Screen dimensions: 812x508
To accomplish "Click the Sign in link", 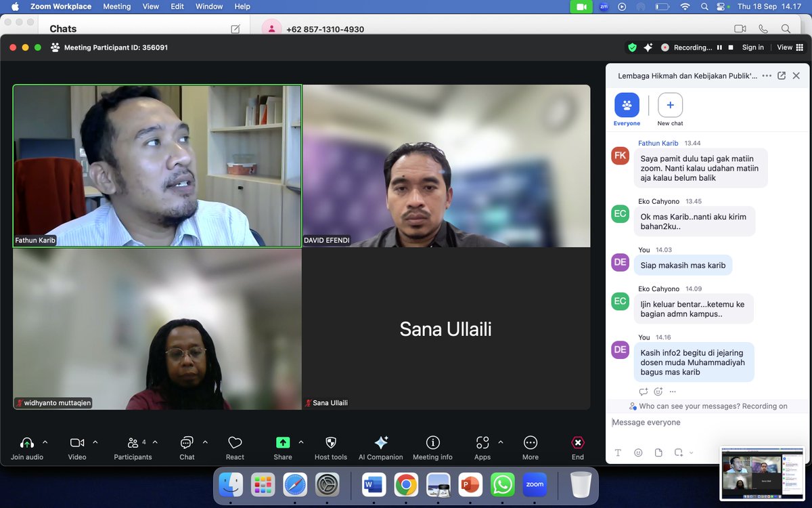I will (753, 47).
